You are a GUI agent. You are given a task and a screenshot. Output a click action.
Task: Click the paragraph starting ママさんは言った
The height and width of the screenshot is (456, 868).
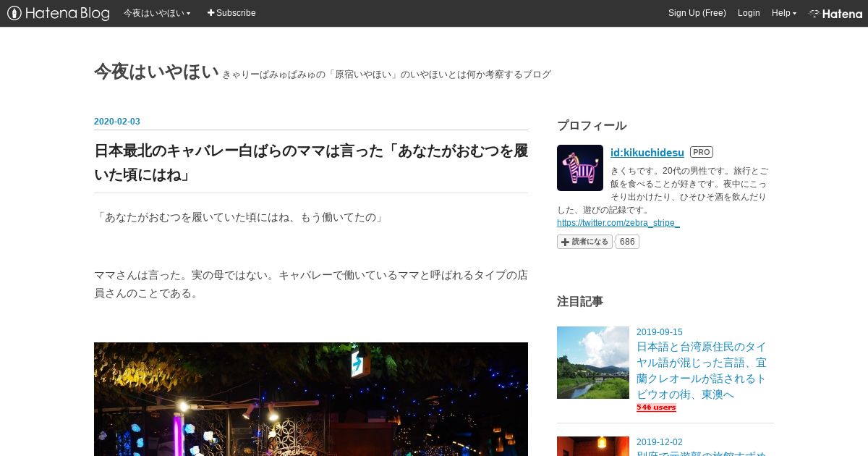(x=311, y=284)
